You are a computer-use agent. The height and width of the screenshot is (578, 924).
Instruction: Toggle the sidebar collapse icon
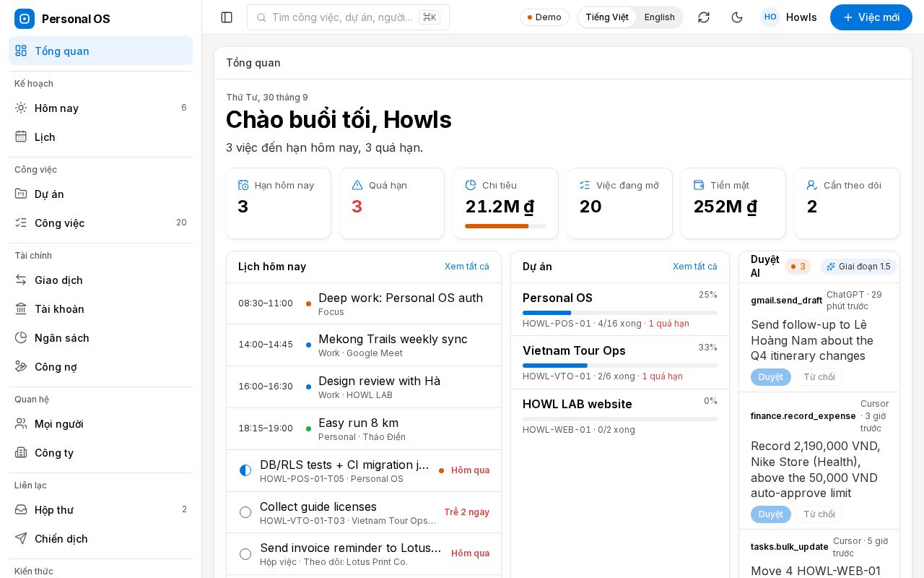(227, 17)
